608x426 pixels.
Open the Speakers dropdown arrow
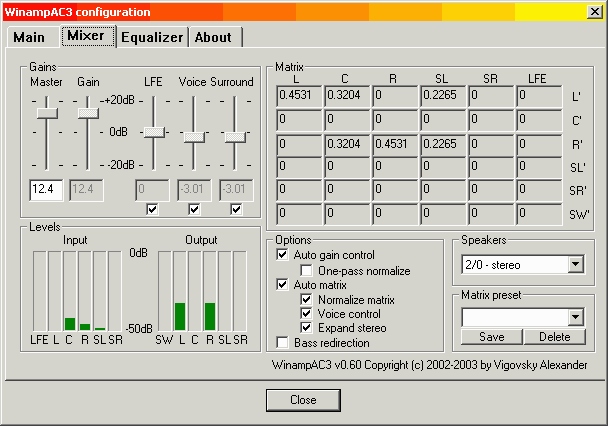point(576,265)
